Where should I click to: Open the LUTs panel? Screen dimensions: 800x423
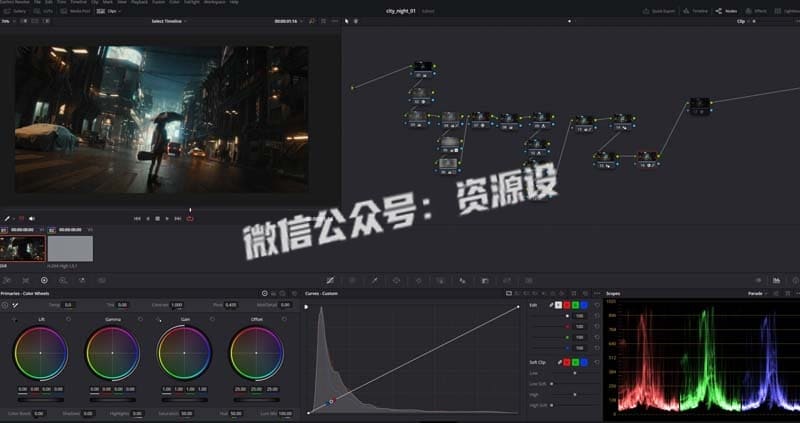[44, 11]
